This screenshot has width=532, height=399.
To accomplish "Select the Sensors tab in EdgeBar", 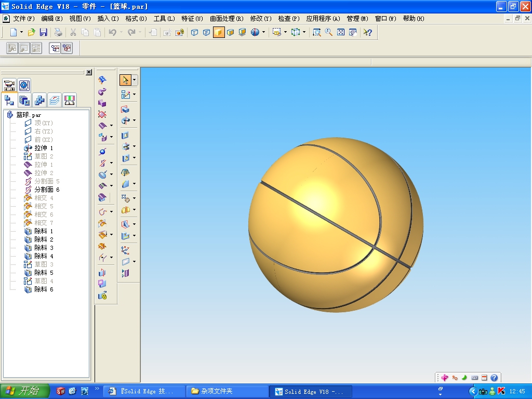I will pos(70,100).
